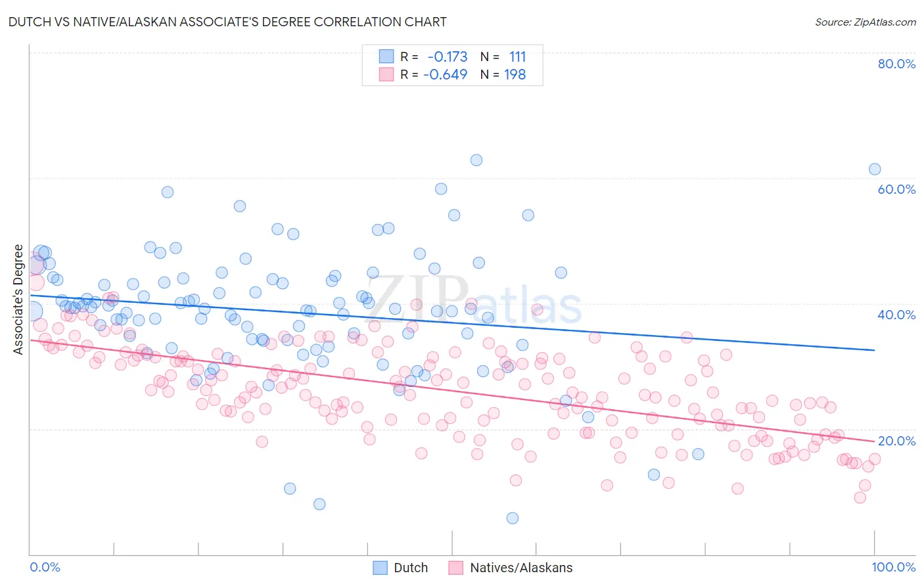This screenshot has height=586, width=924.
Task: Select the Natives/Alaskans legend label
Action: click(521, 568)
